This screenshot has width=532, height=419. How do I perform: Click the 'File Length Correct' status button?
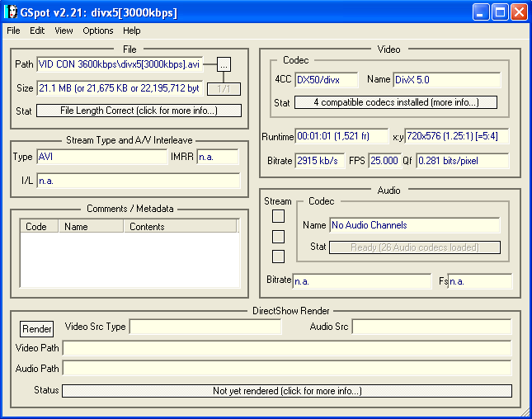[139, 111]
